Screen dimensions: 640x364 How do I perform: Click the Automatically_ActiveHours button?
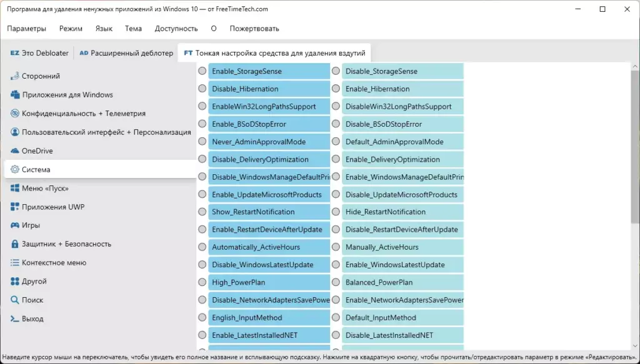click(269, 247)
